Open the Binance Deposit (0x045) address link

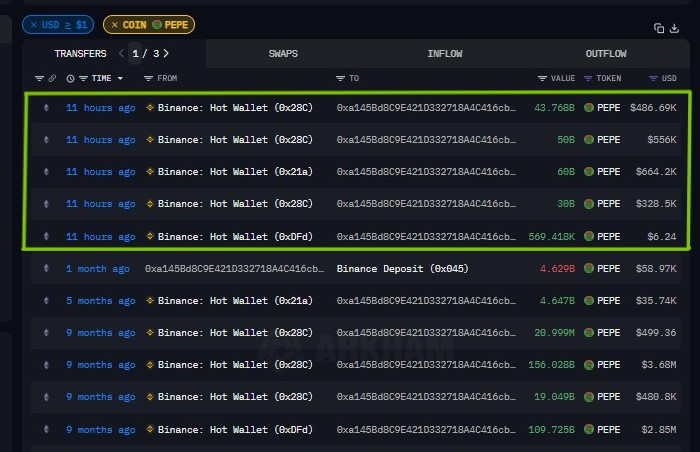(x=393, y=269)
